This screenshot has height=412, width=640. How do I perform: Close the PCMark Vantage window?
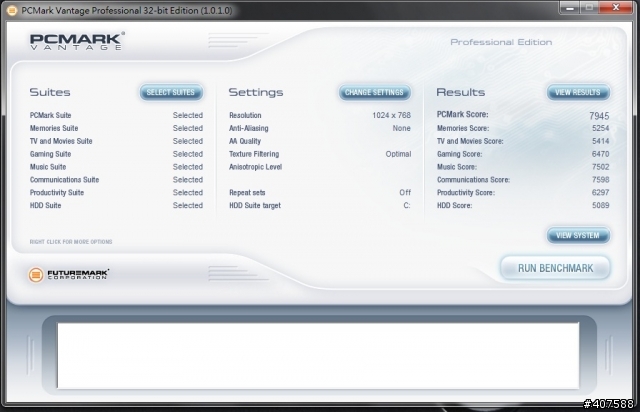pyautogui.click(x=617, y=7)
